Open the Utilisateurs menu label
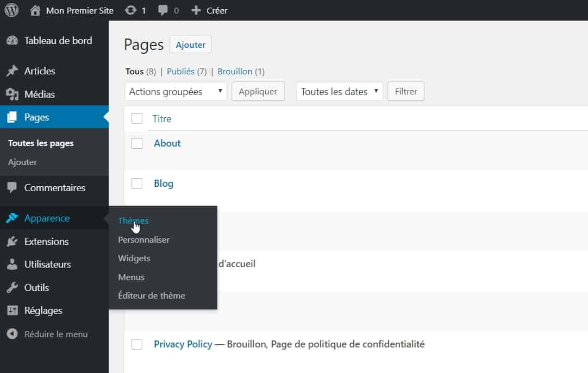This screenshot has height=373, width=588. coord(48,264)
